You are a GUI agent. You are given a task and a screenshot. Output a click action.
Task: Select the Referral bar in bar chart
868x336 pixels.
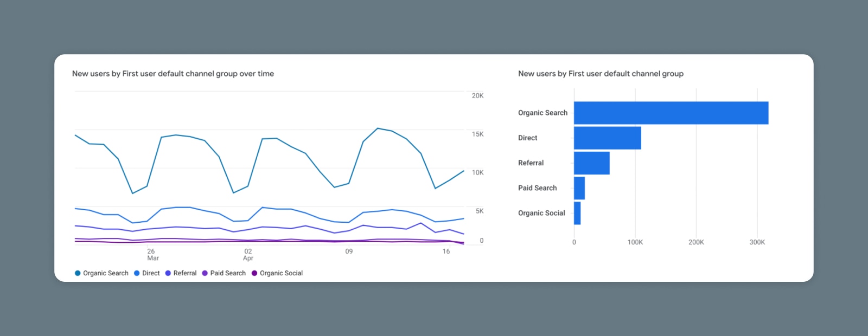pos(591,163)
